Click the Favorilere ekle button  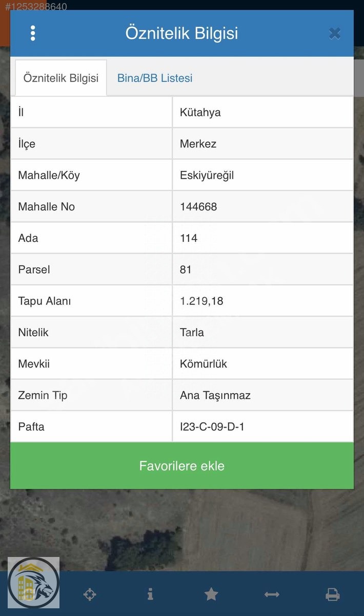click(182, 466)
